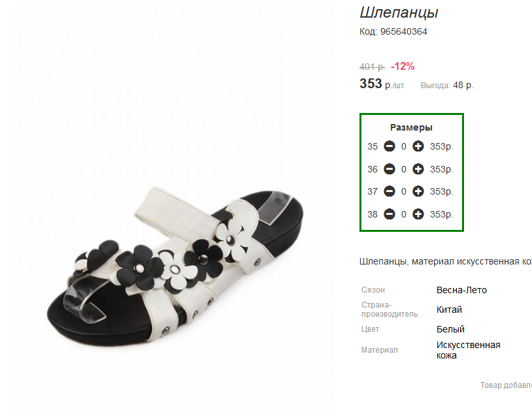Click the Белый color value
Screen dimensions: 532x416
point(450,329)
